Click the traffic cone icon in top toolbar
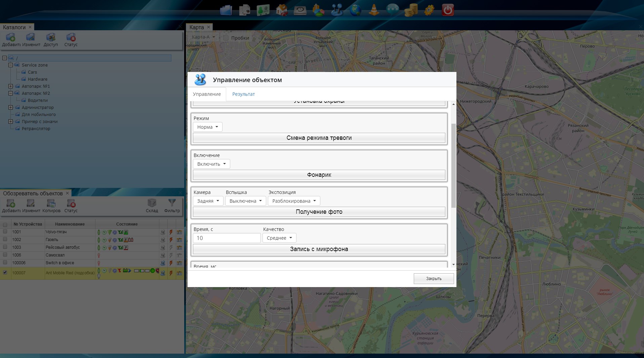The image size is (644, 358). (x=374, y=10)
